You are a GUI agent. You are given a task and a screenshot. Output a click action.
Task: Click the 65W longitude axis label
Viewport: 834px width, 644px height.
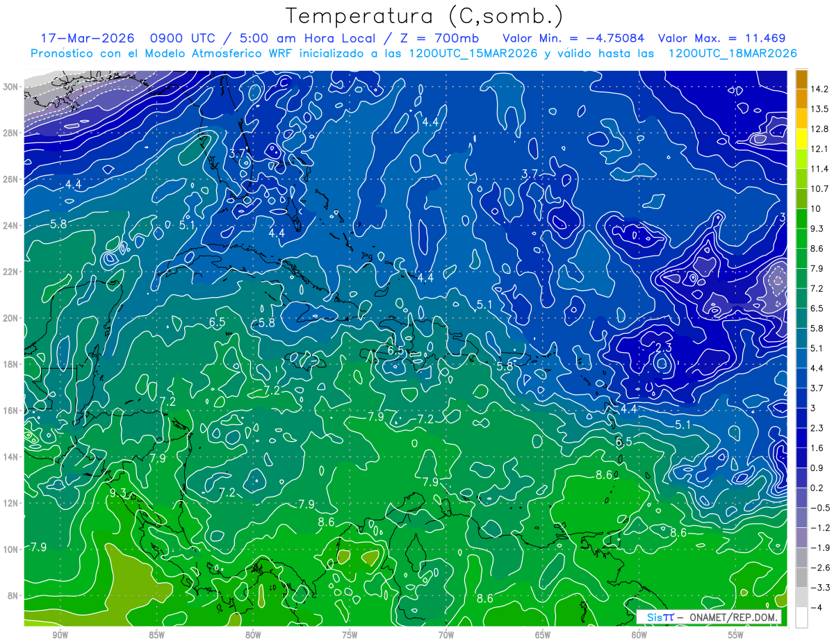tap(543, 635)
